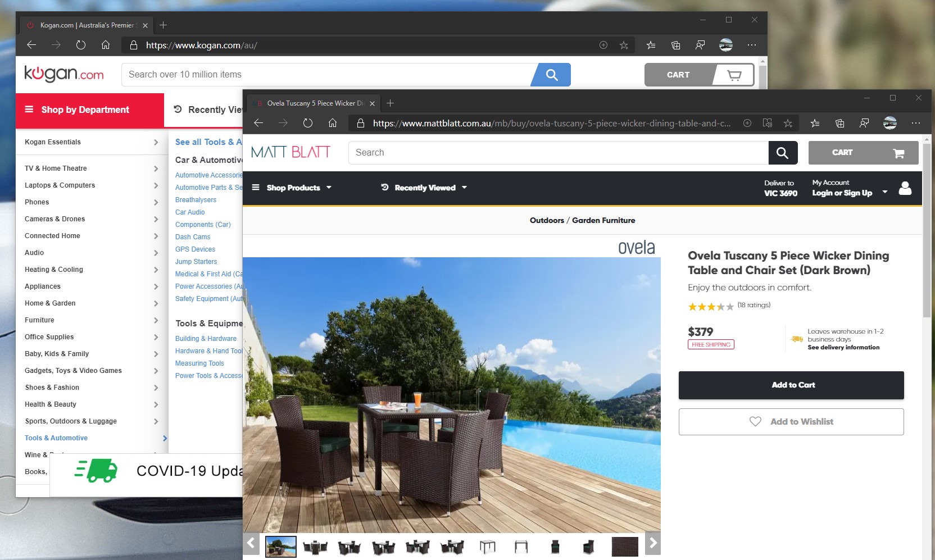The width and height of the screenshot is (935, 560).
Task: Open the Kogan cart button
Action: coord(699,75)
